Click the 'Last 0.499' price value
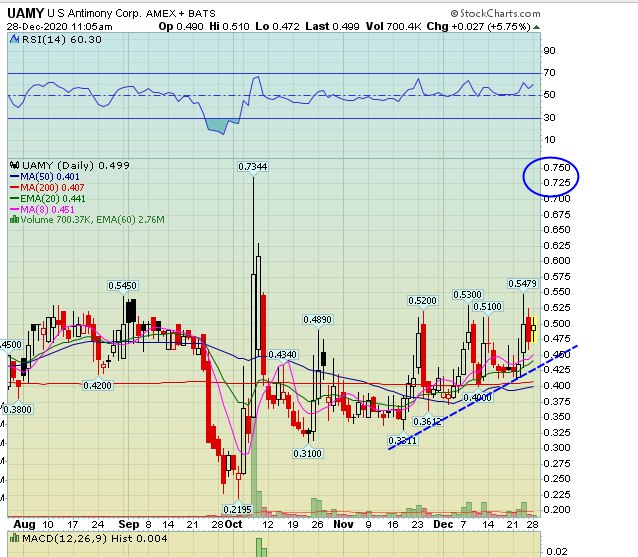This screenshot has height=557, width=638. tap(332, 26)
